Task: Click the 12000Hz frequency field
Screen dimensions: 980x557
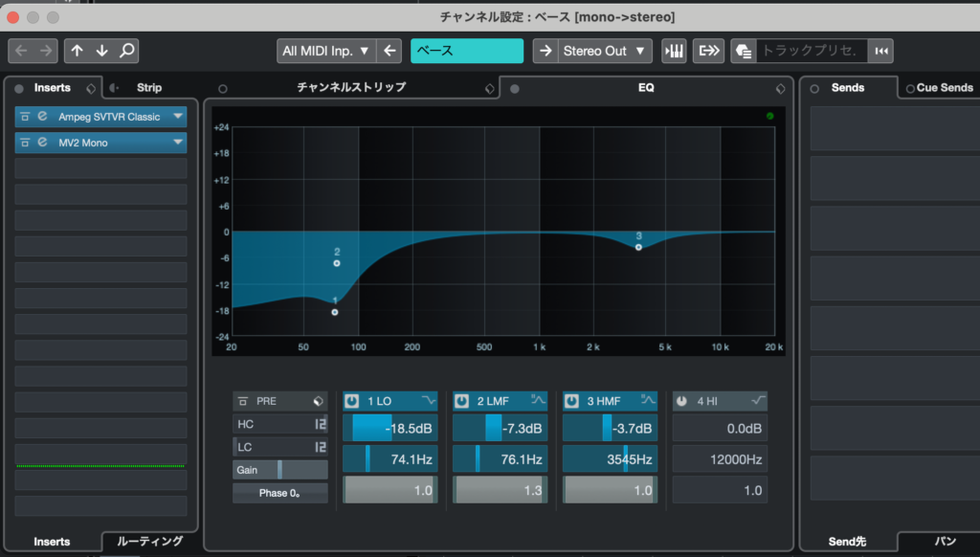Action: (719, 460)
